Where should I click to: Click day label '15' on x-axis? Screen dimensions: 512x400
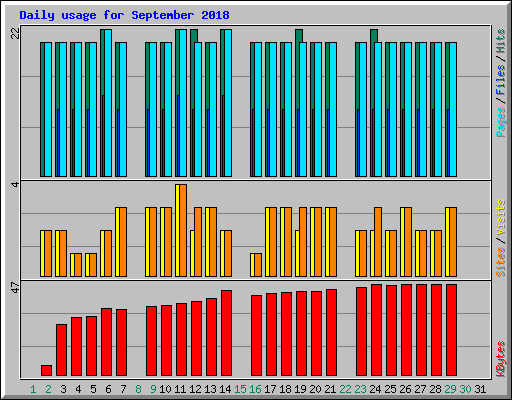[x=240, y=389]
